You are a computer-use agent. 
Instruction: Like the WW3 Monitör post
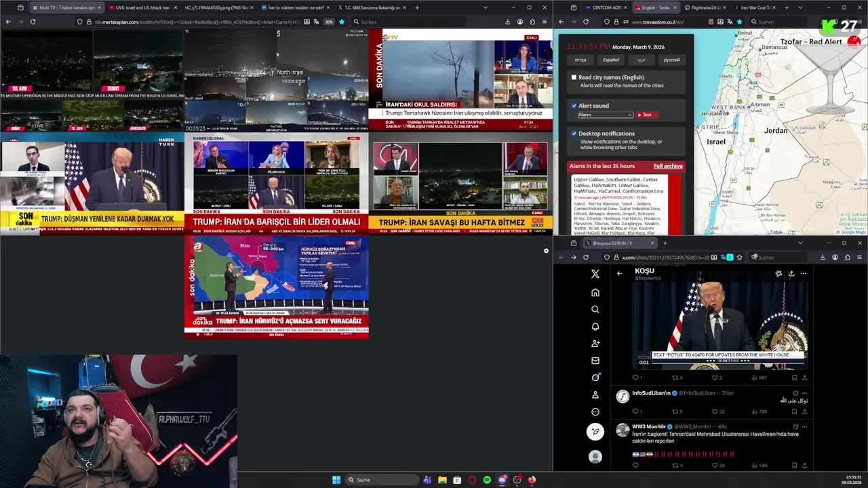[714, 466]
